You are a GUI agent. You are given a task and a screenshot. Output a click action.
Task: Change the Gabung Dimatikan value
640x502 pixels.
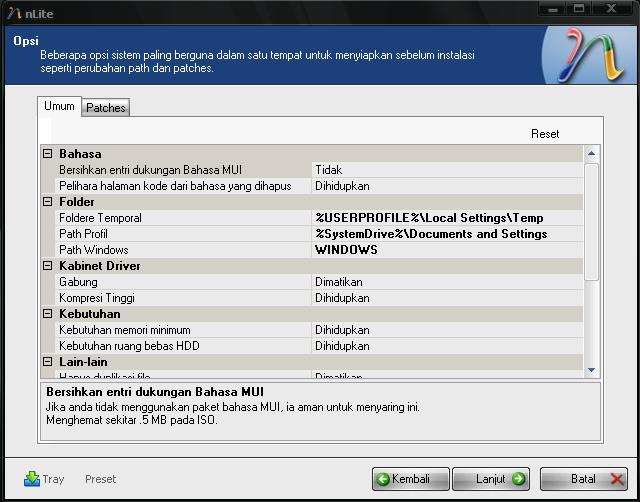coord(448,282)
